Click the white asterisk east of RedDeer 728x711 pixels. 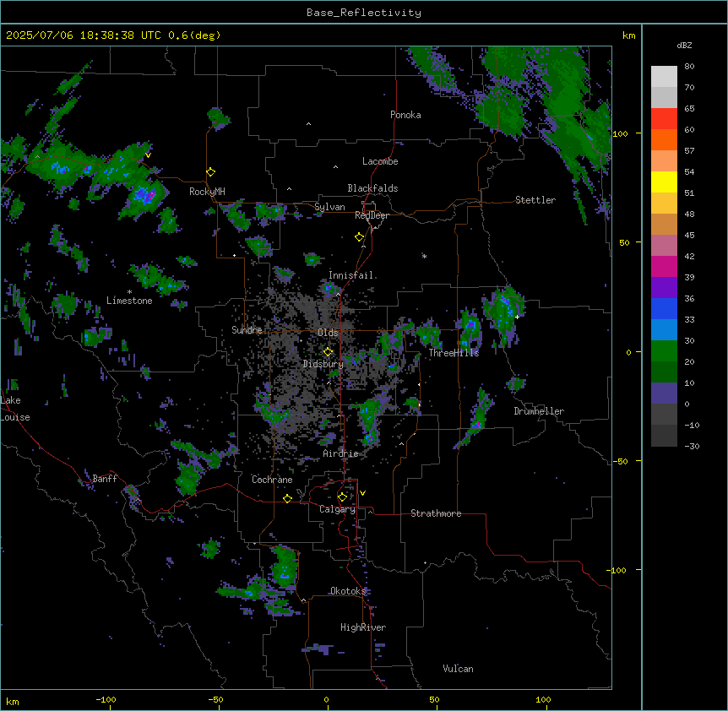pyautogui.click(x=424, y=256)
